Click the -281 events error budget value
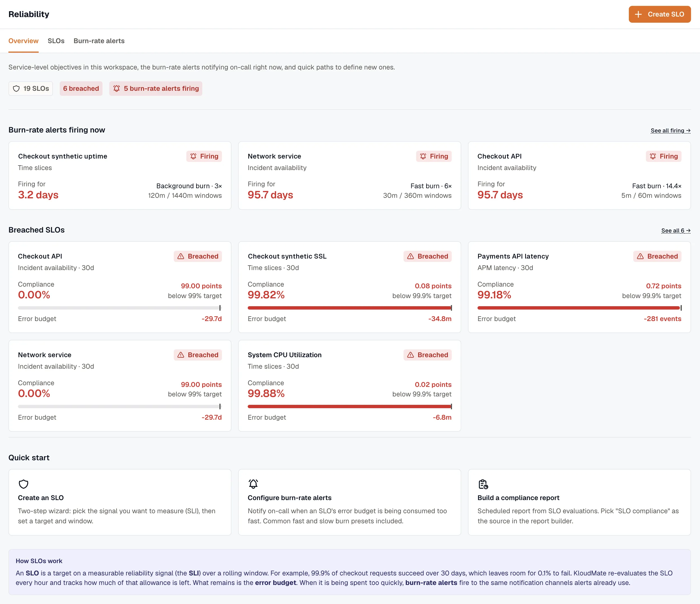700x604 pixels. pyautogui.click(x=662, y=319)
